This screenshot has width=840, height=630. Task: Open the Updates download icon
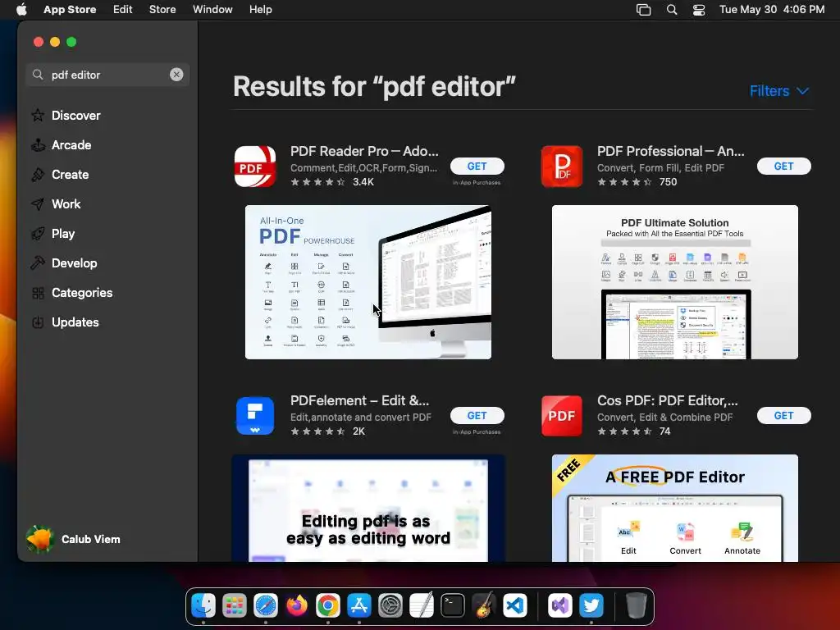[x=38, y=322]
